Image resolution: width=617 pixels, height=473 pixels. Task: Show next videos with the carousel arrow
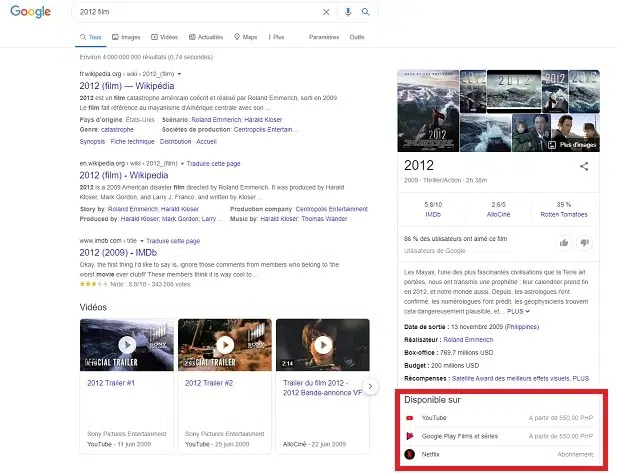pyautogui.click(x=370, y=386)
